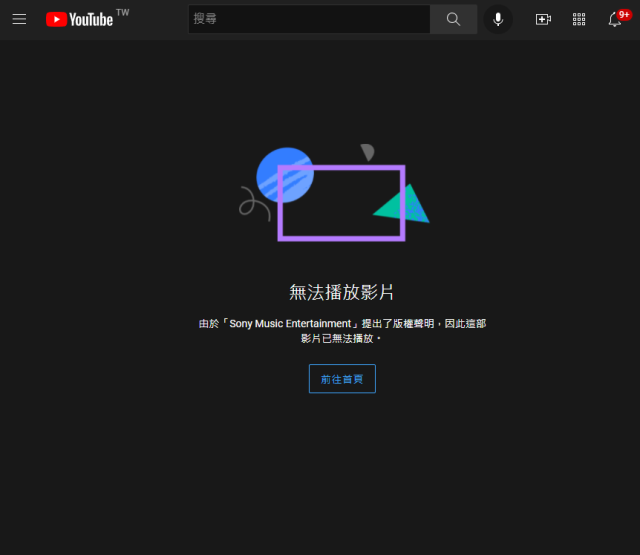Click the search magnifier button
This screenshot has width=640, height=555.
coord(453,19)
